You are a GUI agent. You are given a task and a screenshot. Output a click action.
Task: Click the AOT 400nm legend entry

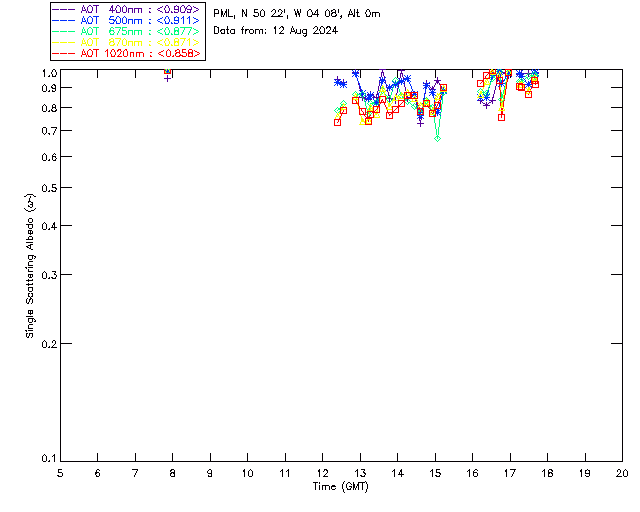pos(126,9)
